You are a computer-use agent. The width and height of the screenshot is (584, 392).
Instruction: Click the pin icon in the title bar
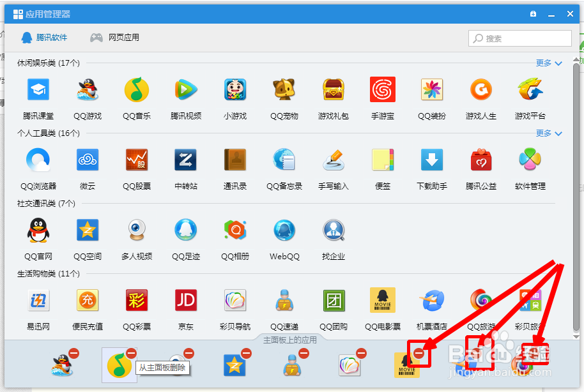[534, 14]
